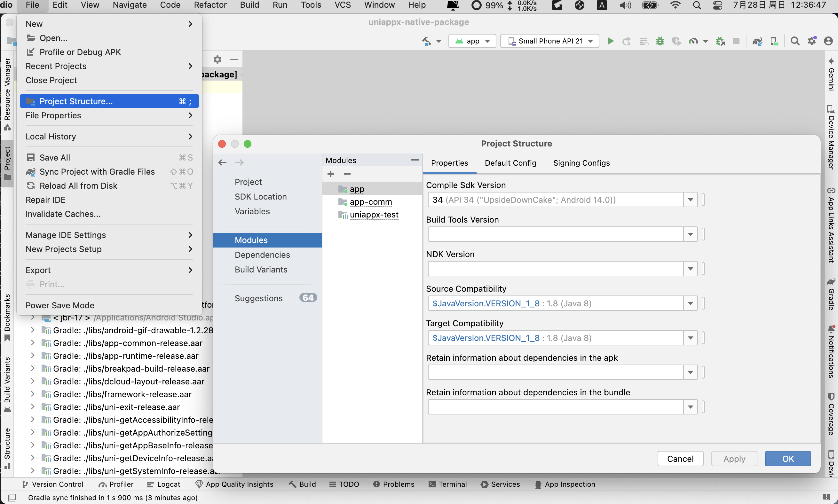Viewport: 838px width, 504px height.
Task: Remove selected module with minus icon
Action: tap(347, 174)
